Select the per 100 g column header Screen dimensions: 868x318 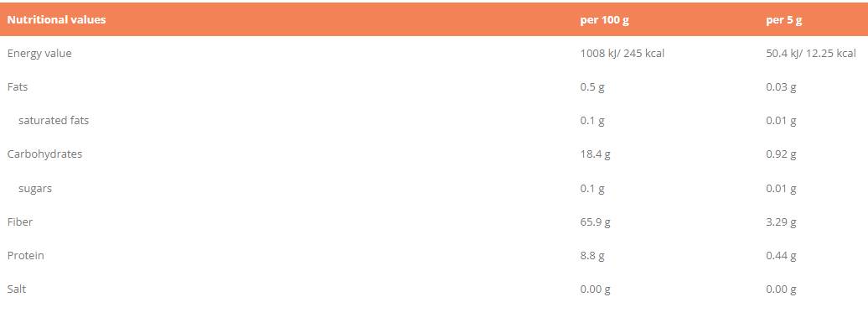[604, 20]
